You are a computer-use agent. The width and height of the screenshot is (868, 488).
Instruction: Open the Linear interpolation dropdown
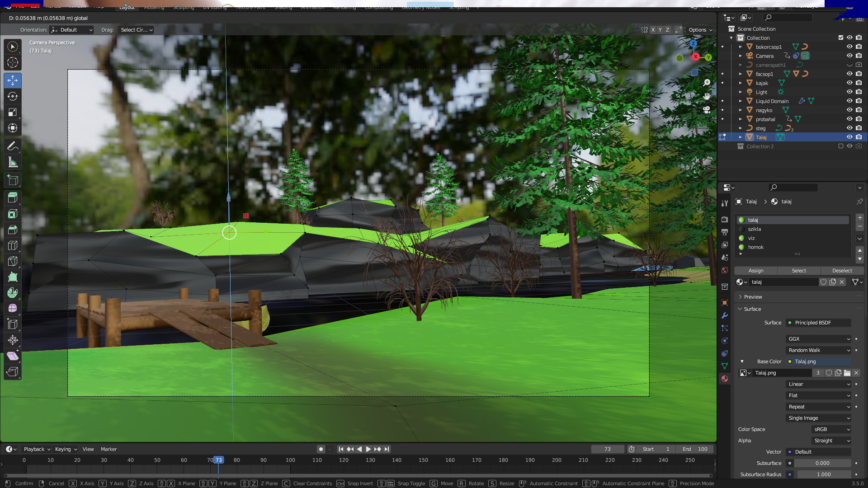pos(819,384)
